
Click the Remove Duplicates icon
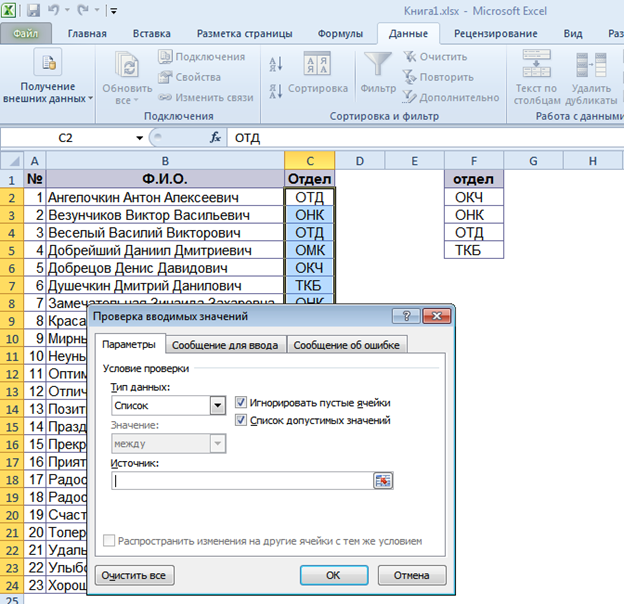pyautogui.click(x=591, y=66)
